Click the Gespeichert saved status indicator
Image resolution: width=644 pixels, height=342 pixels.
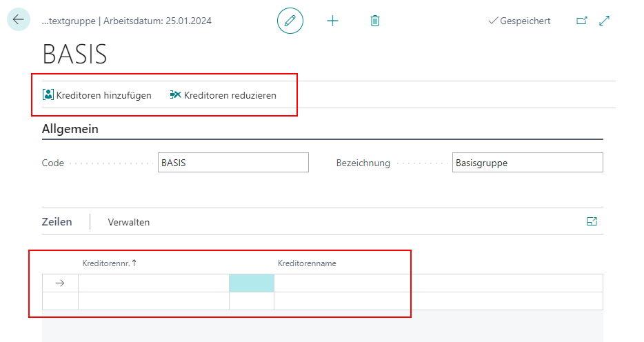click(519, 21)
